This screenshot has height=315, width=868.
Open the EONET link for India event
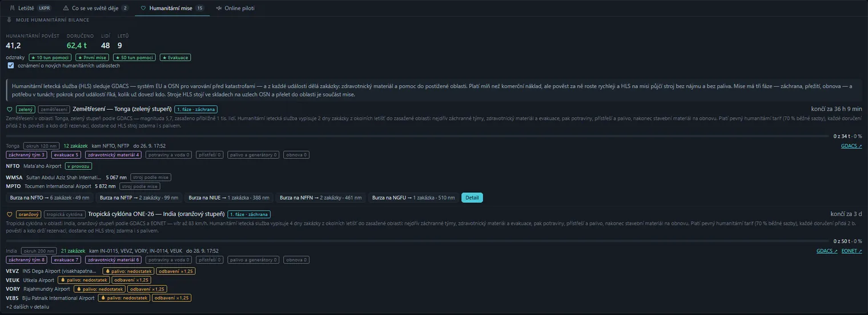coord(851,251)
